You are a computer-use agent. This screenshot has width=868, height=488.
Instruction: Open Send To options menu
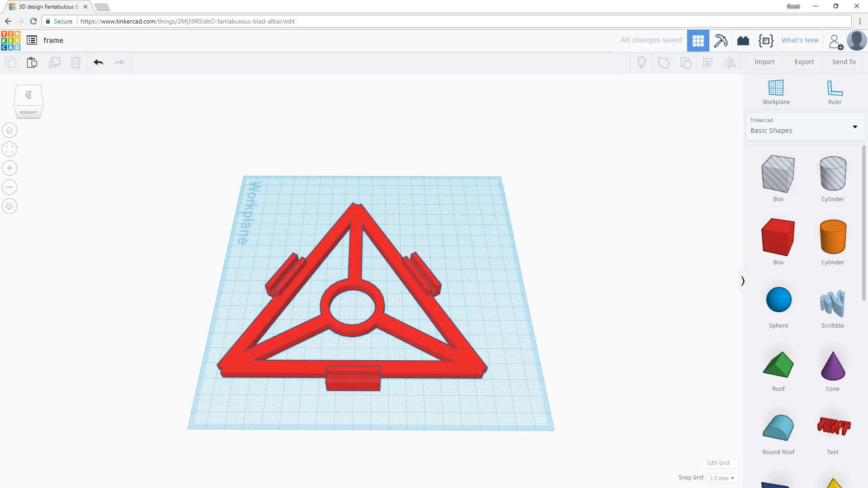coord(844,61)
